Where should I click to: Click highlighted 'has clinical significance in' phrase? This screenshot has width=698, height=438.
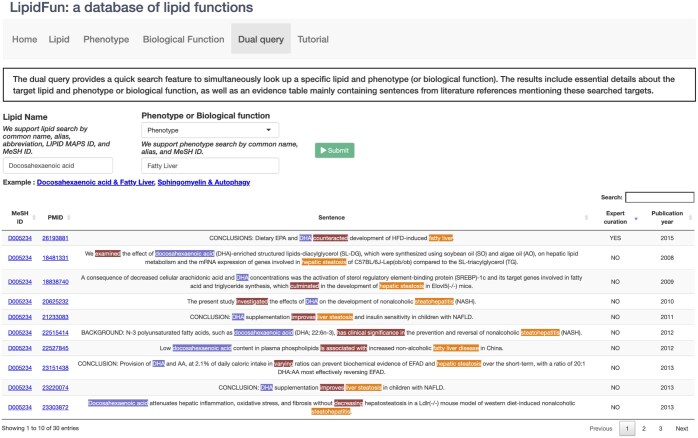(x=371, y=333)
